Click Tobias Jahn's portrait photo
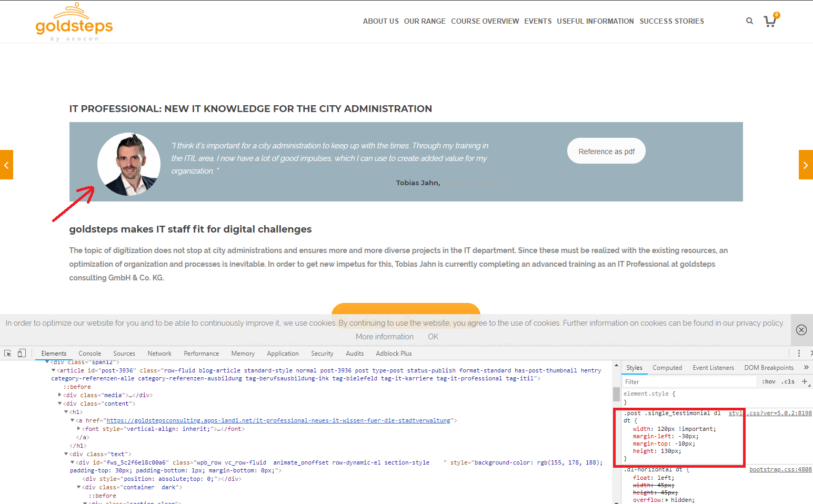Image resolution: width=813 pixels, height=504 pixels. point(129,164)
